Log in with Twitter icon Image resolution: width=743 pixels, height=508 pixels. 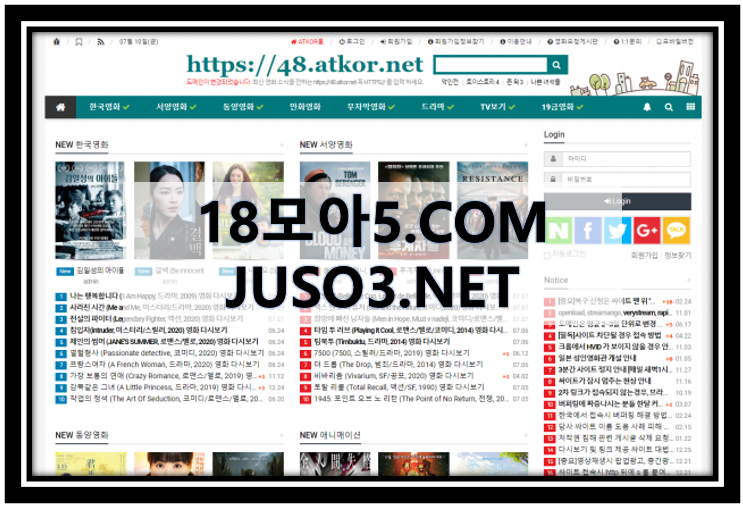(617, 230)
